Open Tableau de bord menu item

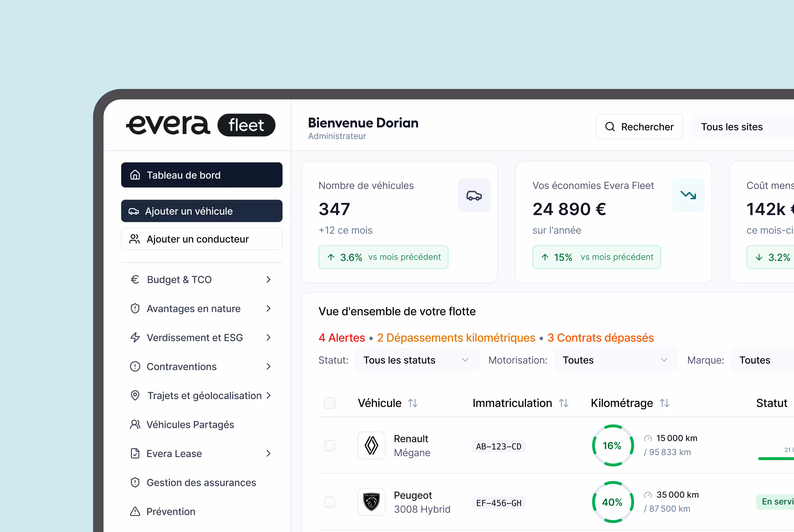201,175
